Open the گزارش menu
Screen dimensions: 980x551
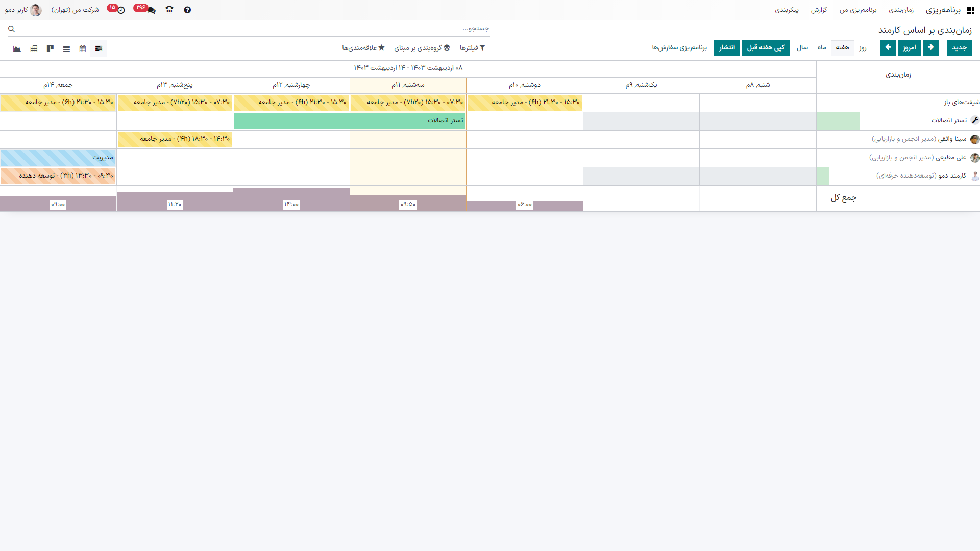coord(819,10)
